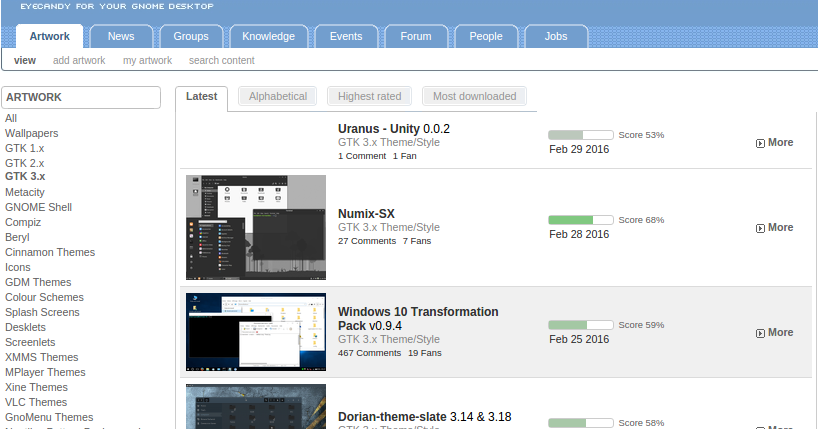Screen dimensions: 818x429
Task: Open Icons category in sidebar
Action: tap(18, 267)
